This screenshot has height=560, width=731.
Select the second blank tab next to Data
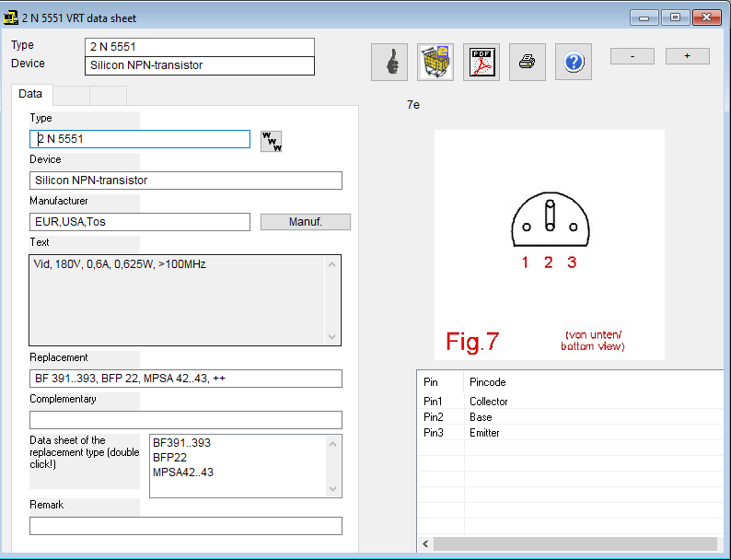(71, 96)
